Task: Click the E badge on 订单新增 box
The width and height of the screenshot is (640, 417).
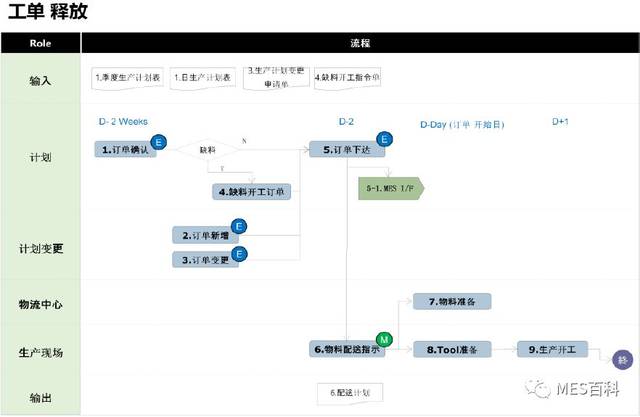Action: coord(239,227)
